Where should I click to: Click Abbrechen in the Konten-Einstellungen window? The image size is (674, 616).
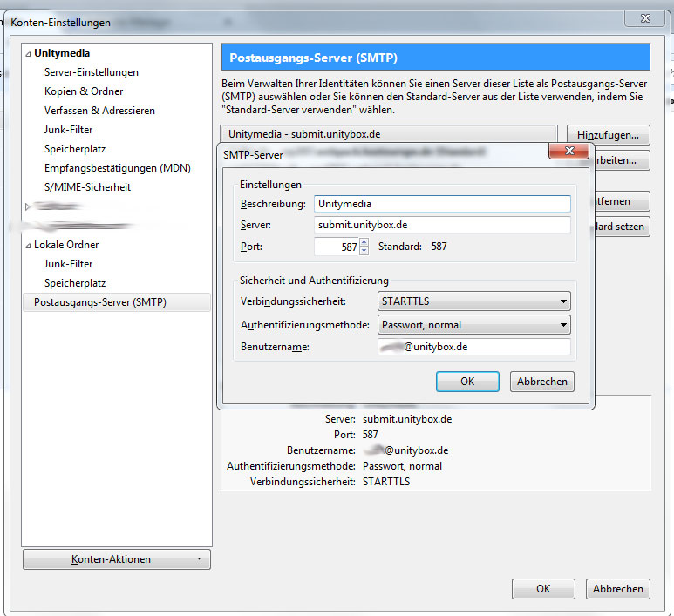(x=617, y=588)
